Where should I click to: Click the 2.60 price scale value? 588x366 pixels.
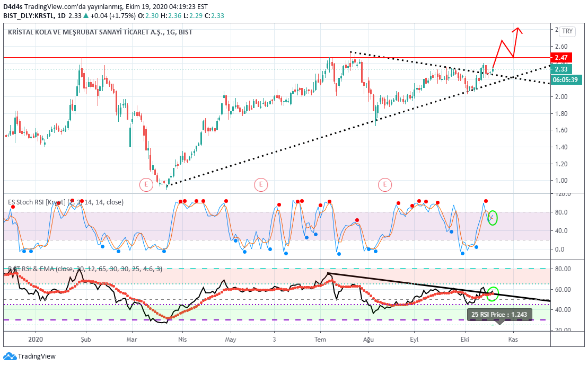pyautogui.click(x=561, y=47)
